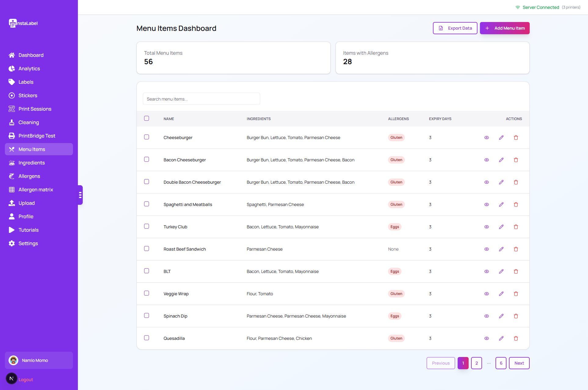Viewport: 588px width, 390px height.
Task: View details of Cheeseburger with eye icon
Action: [487, 138]
